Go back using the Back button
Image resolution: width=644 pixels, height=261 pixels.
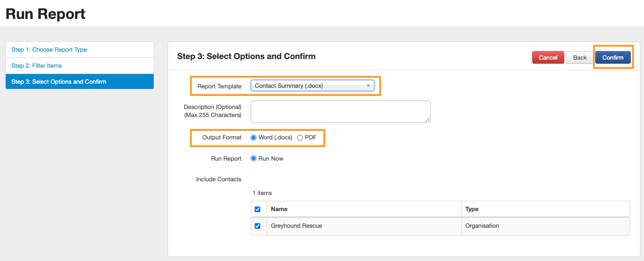[x=580, y=57]
